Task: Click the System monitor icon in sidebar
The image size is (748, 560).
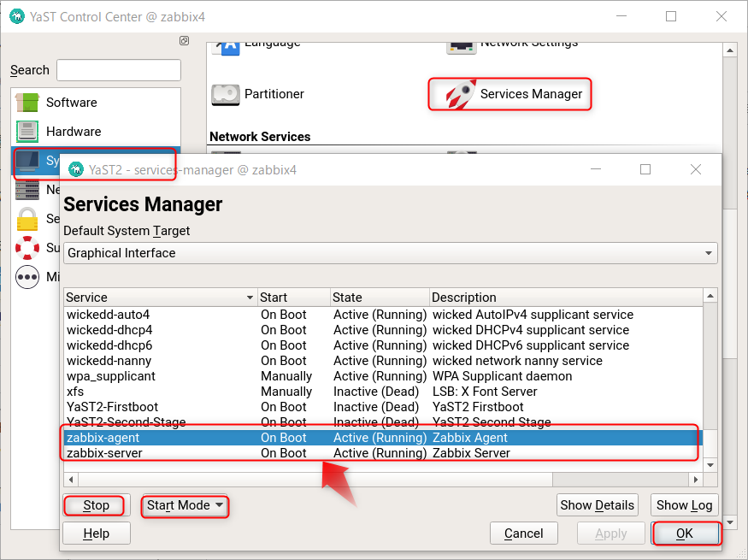Action: (x=27, y=161)
